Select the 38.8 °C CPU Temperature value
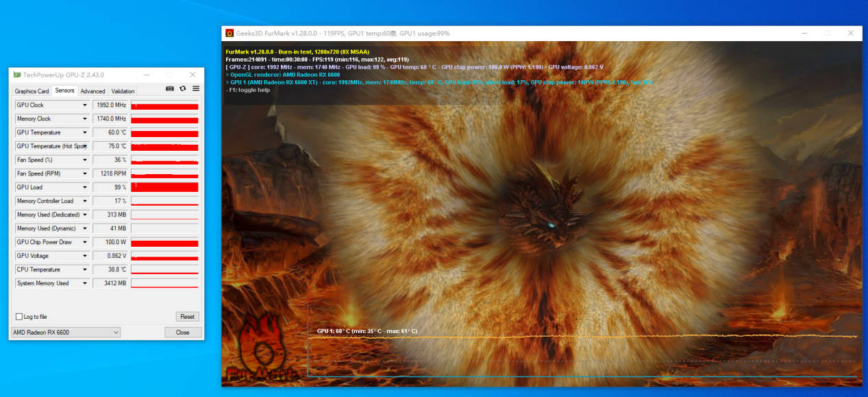The image size is (868, 397). 110,269
